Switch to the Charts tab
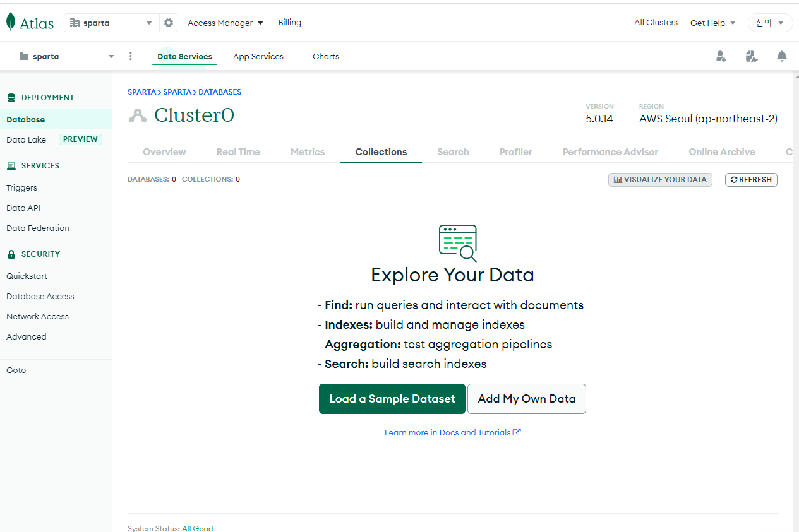799x532 pixels. coord(326,56)
